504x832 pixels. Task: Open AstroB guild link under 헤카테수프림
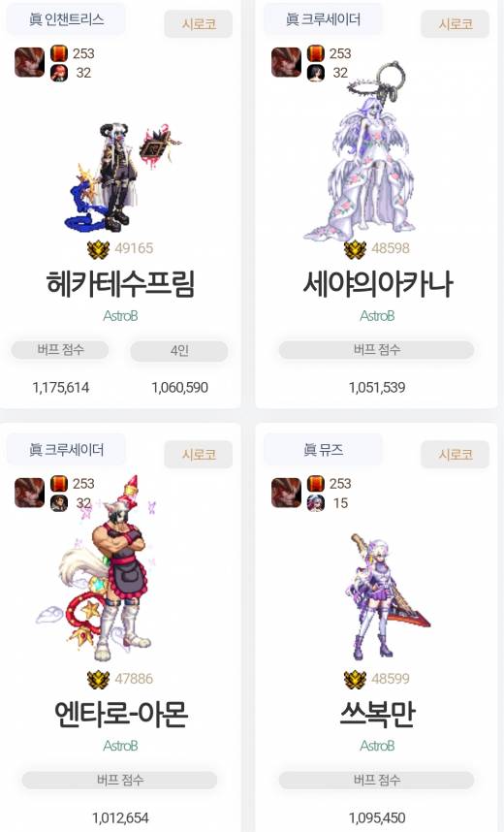(x=120, y=316)
